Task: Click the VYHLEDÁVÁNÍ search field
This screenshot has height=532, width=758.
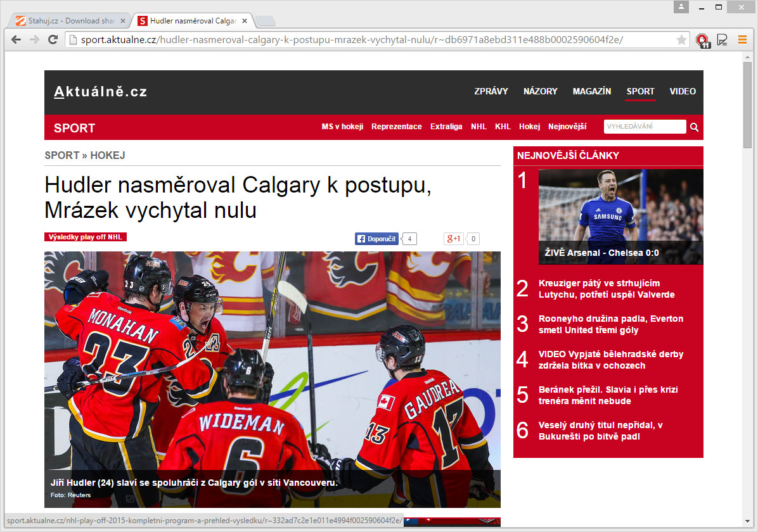Action: click(645, 127)
